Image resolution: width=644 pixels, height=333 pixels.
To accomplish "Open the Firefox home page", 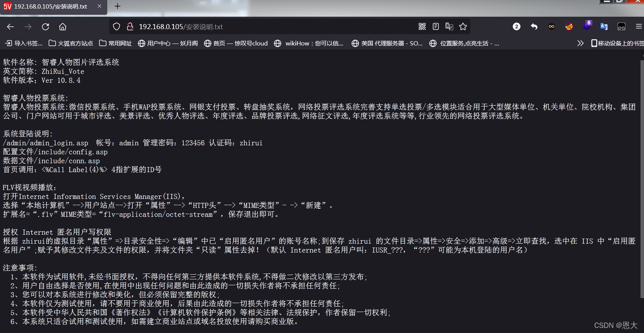I will [63, 27].
